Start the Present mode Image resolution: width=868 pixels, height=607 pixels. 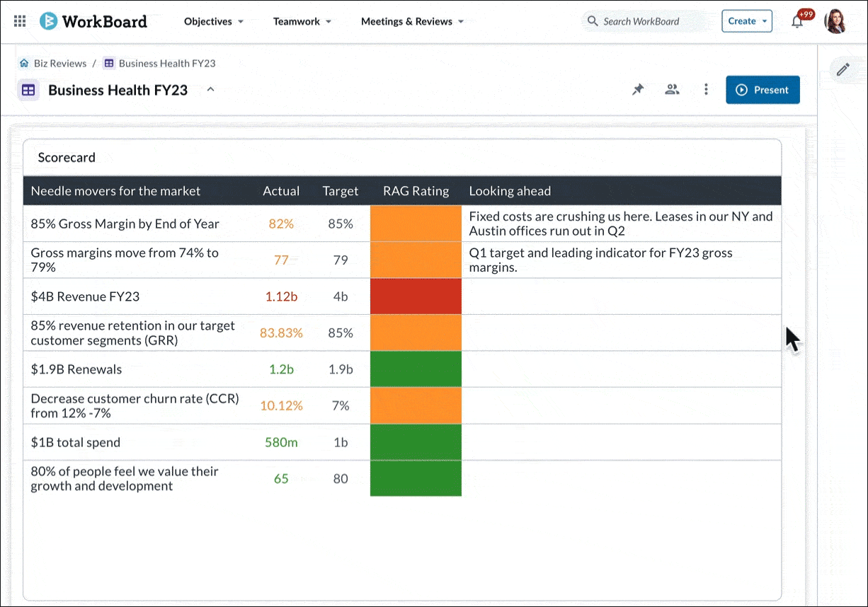763,90
